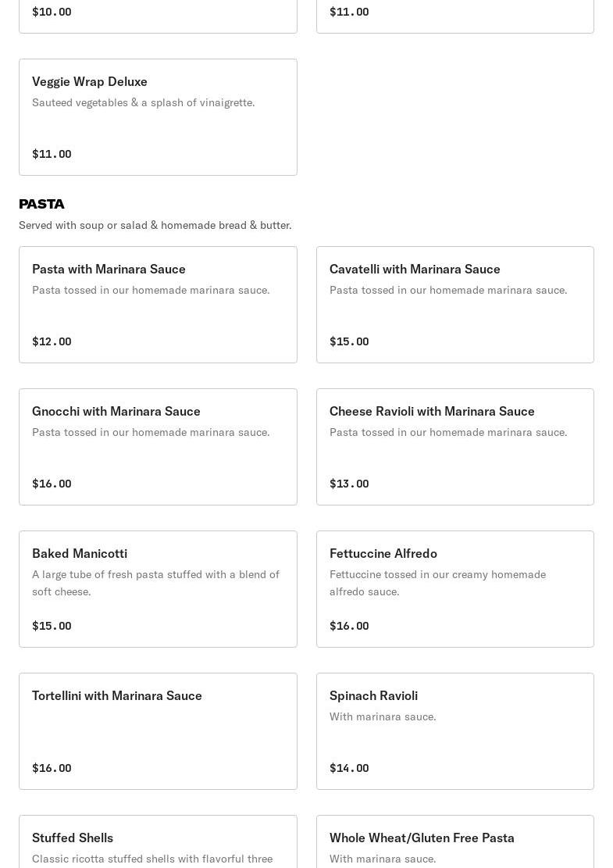Open Tortellini with Marinara Sauce item

point(158,730)
